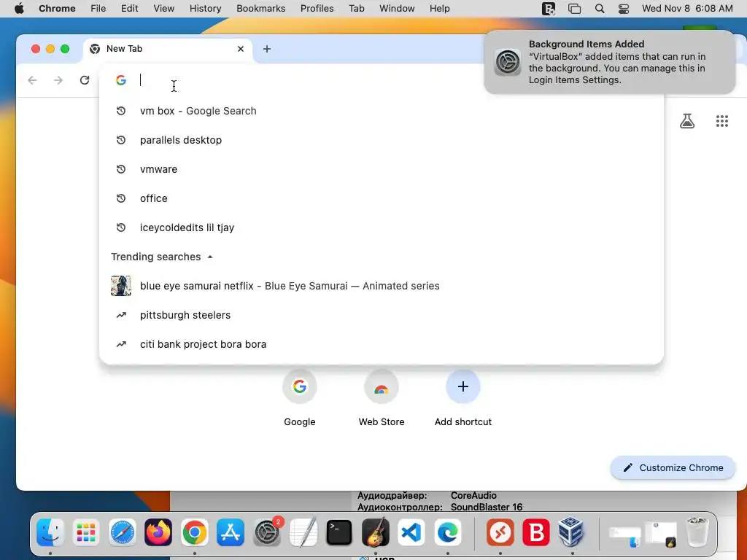Open Launchpad from the Dock
The image size is (747, 560).
pyautogui.click(x=86, y=532)
